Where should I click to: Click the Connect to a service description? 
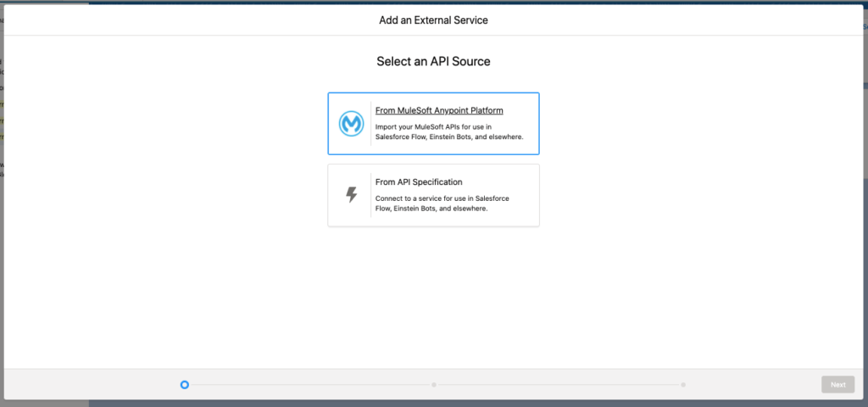[442, 203]
